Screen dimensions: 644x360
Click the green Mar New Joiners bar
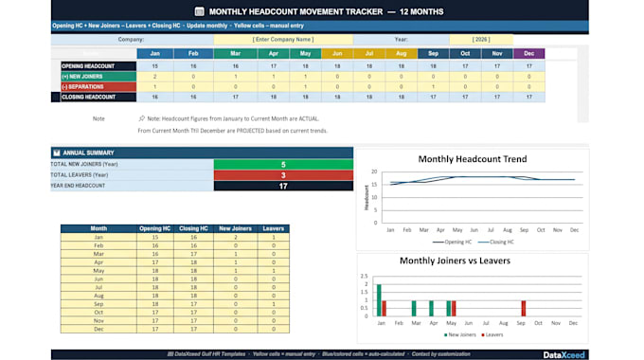[414, 309]
